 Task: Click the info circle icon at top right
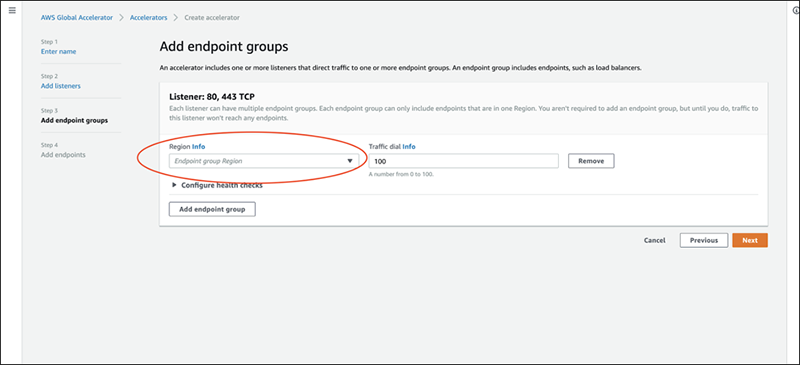(797, 10)
